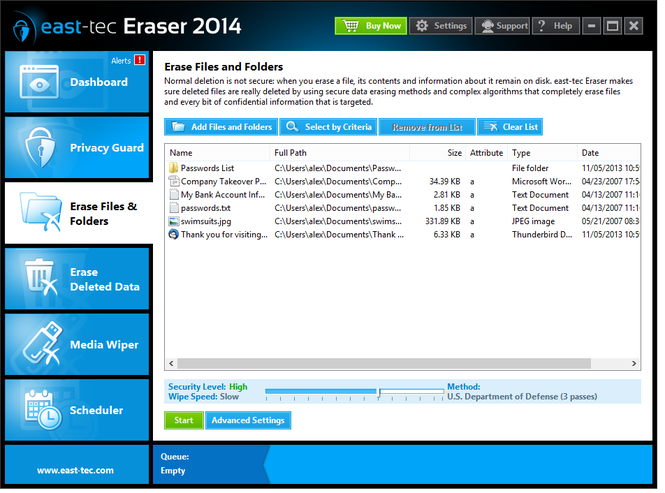Click the scrollbar right arrow

tap(634, 364)
